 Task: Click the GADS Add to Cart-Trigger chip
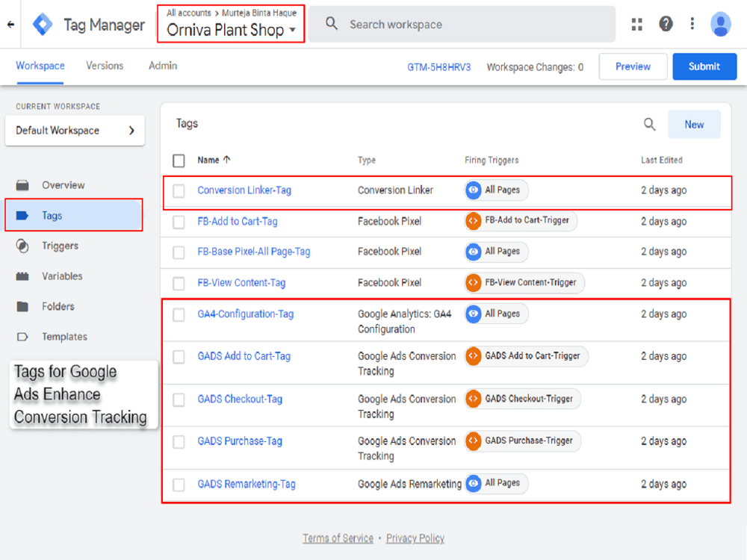click(x=527, y=355)
